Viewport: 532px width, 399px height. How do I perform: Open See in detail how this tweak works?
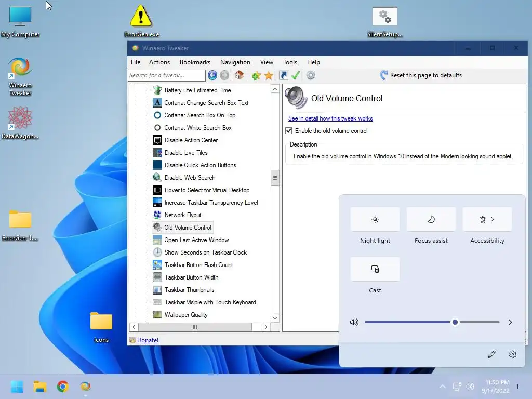330,118
